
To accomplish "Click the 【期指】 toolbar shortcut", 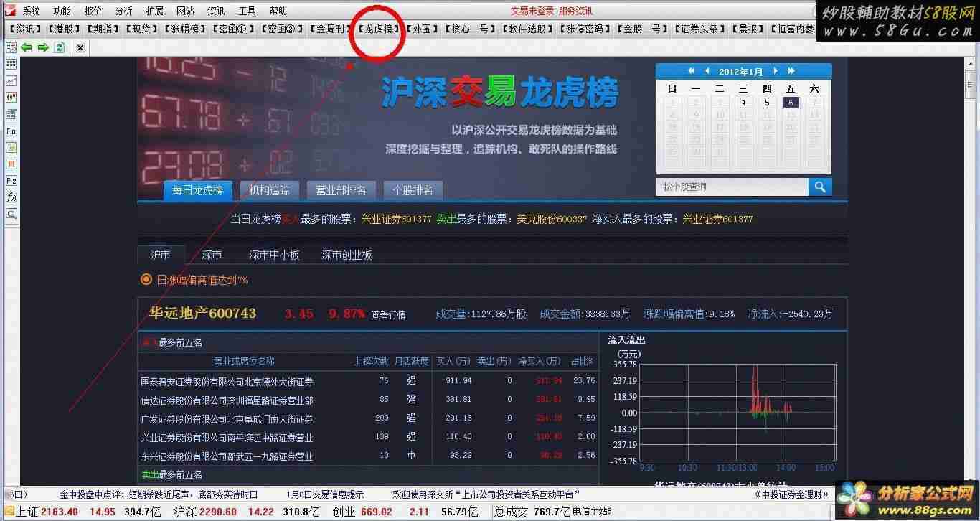I will 102,29.
